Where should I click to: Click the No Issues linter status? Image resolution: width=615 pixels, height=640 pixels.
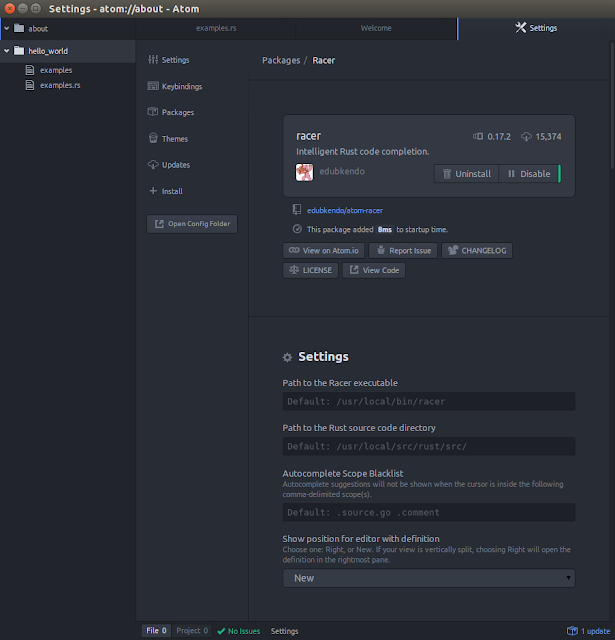(239, 631)
